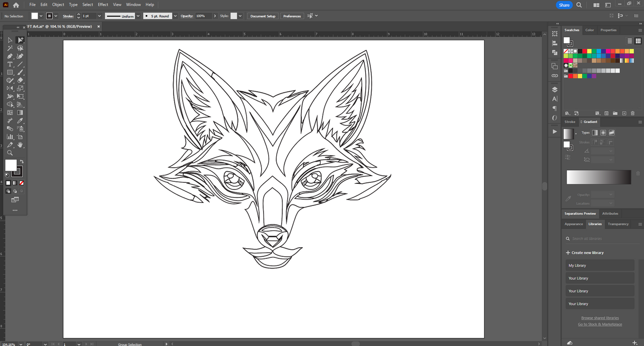The image size is (644, 346).
Task: Switch to the Color tab
Action: 590,30
